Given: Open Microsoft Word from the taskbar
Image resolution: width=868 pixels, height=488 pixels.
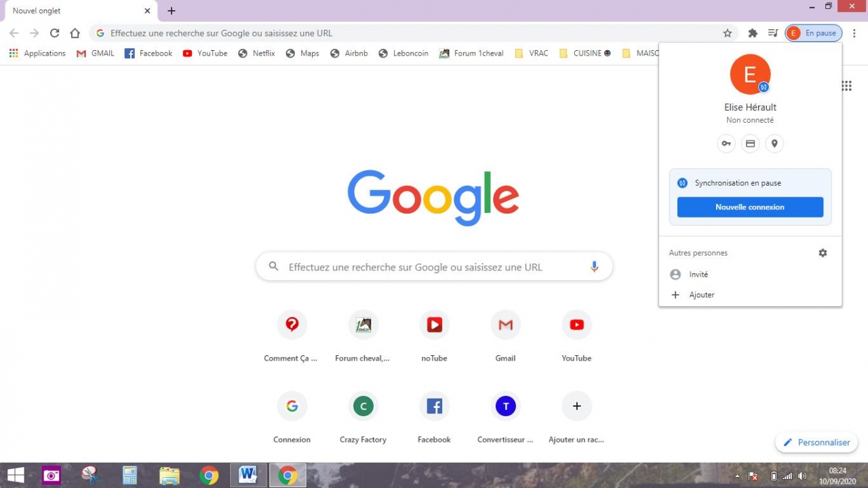Looking at the screenshot, I should [248, 476].
